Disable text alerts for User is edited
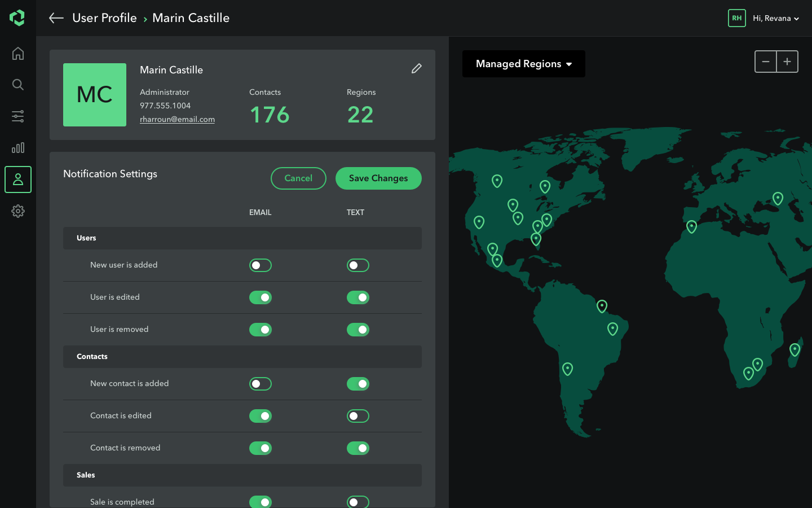The height and width of the screenshot is (508, 812). coord(358,297)
